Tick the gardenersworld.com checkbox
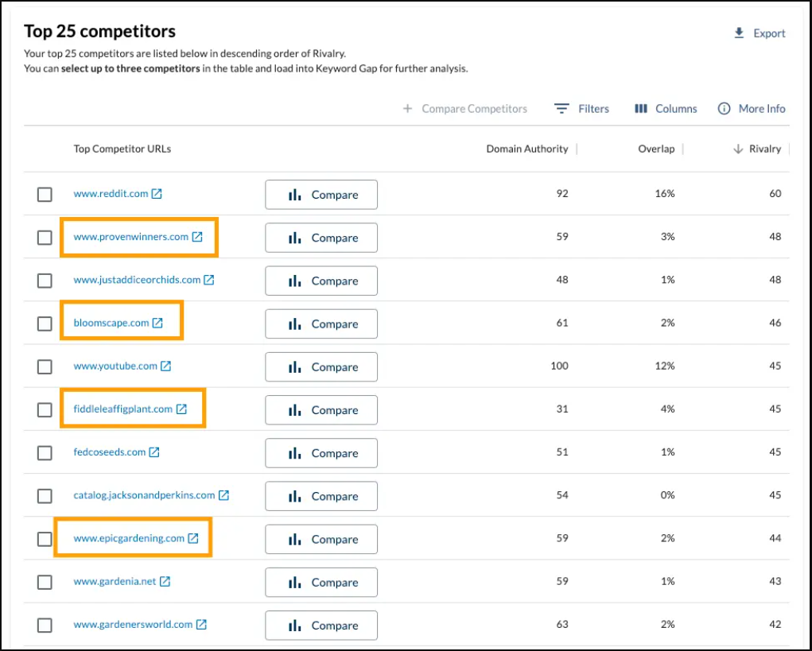 pyautogui.click(x=45, y=625)
